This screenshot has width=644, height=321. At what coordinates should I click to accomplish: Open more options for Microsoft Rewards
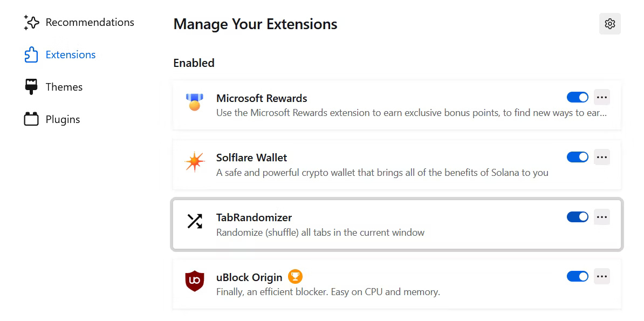602,97
